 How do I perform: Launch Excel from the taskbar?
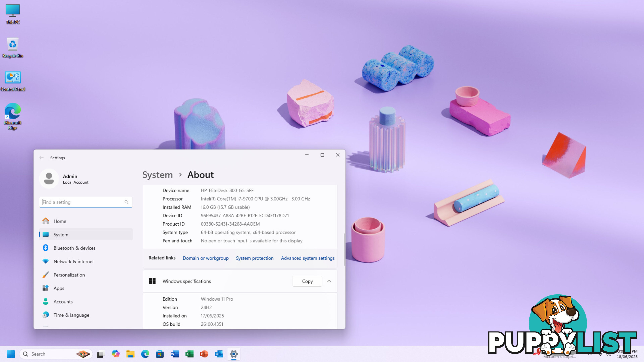tap(189, 354)
